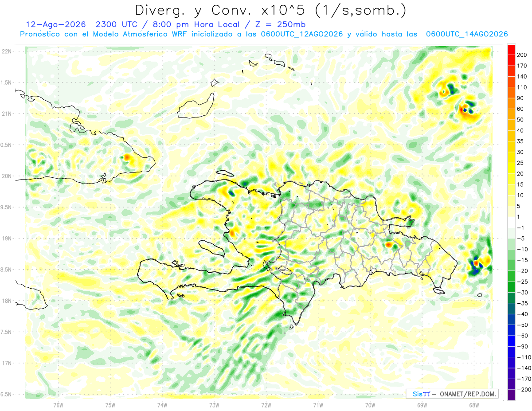The image size is (532, 411).
Task: Click the latitude label '22N'
Action: coord(7,51)
